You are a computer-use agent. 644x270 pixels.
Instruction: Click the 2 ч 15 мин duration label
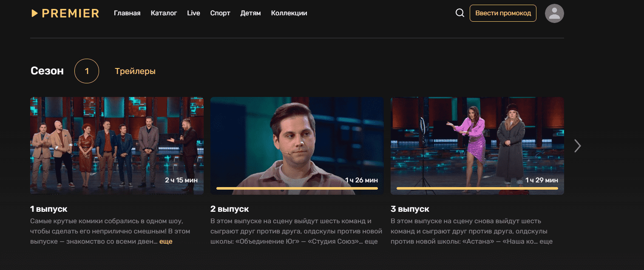coord(181,180)
